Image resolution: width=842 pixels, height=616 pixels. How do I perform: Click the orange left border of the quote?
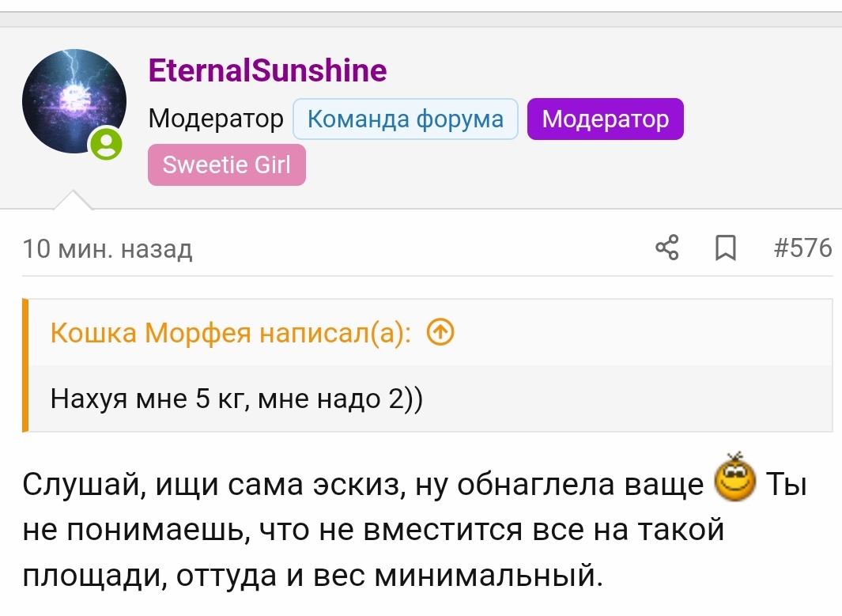point(25,365)
